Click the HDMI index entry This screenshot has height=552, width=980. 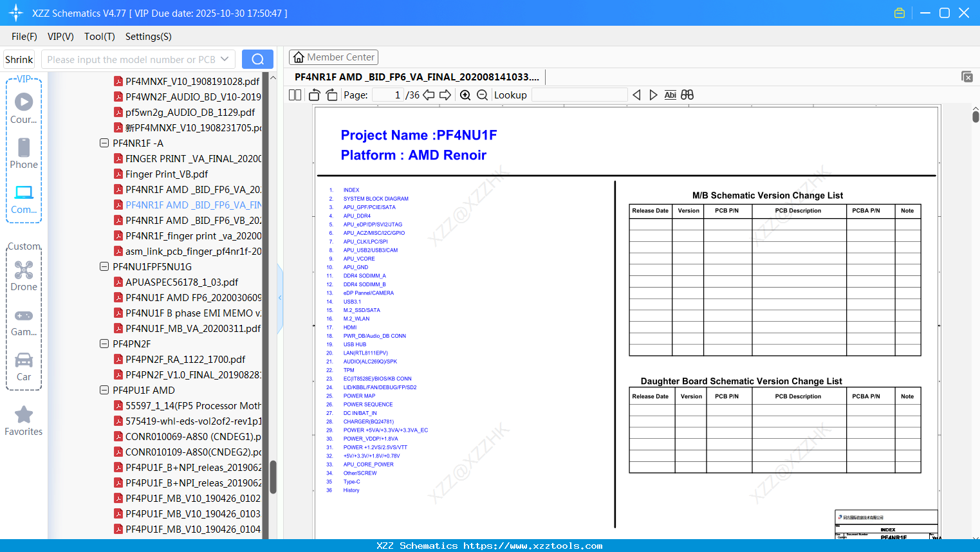click(x=350, y=327)
